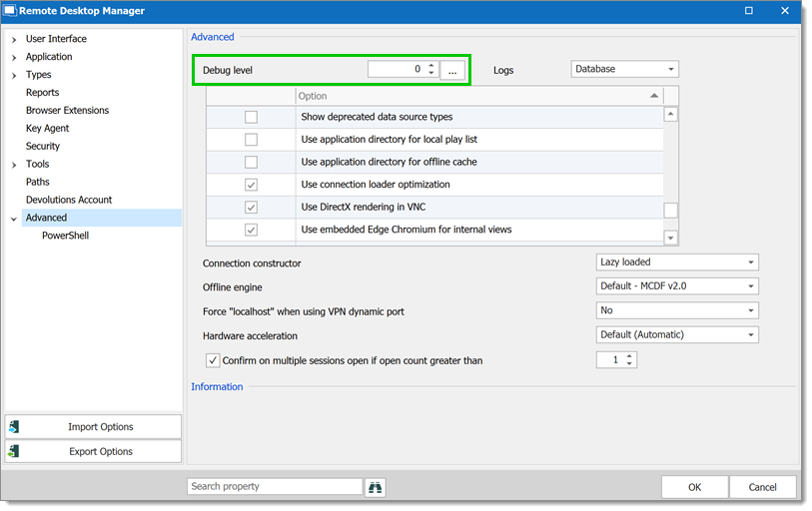Select the Advanced sidebar item
Viewport: 812px width, 511px height.
click(x=102, y=218)
